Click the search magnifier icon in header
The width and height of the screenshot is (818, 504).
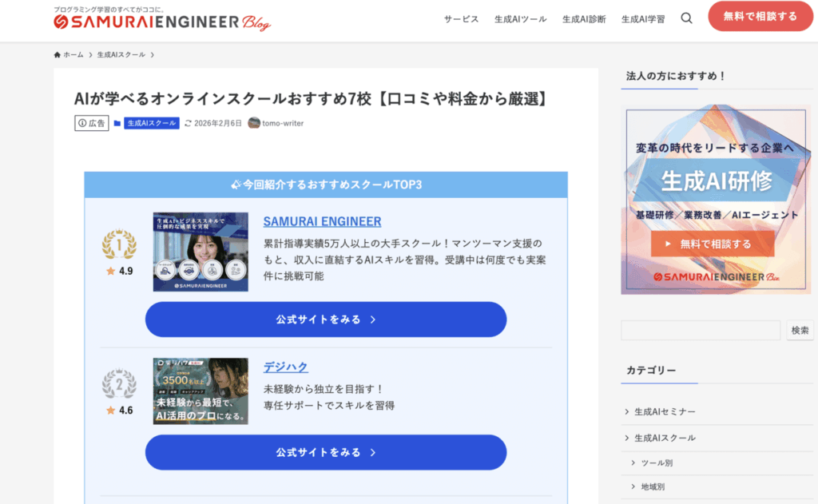tap(686, 18)
